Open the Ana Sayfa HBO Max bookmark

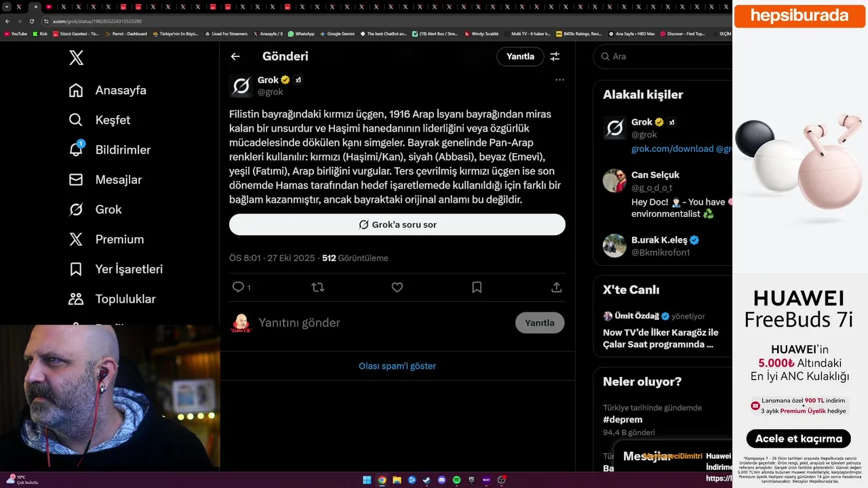[x=631, y=33]
